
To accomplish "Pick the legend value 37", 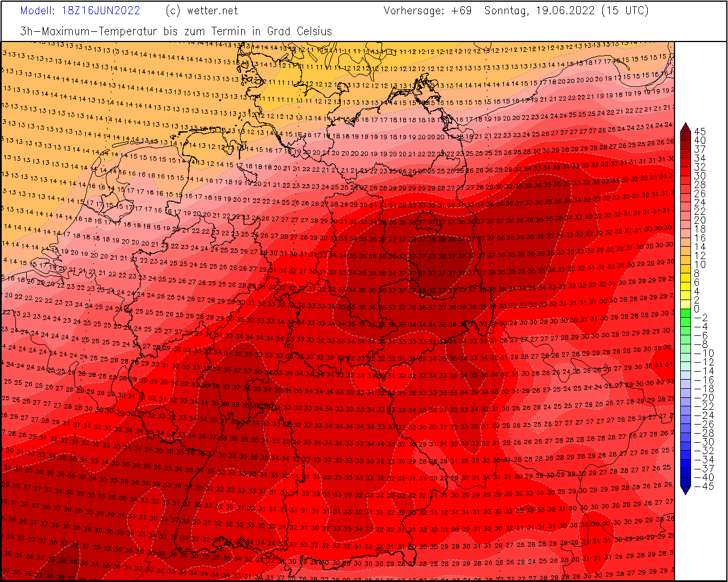I will coord(700,149).
